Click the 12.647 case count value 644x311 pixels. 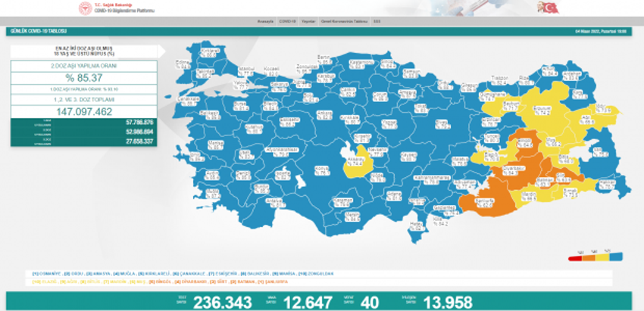308,303
